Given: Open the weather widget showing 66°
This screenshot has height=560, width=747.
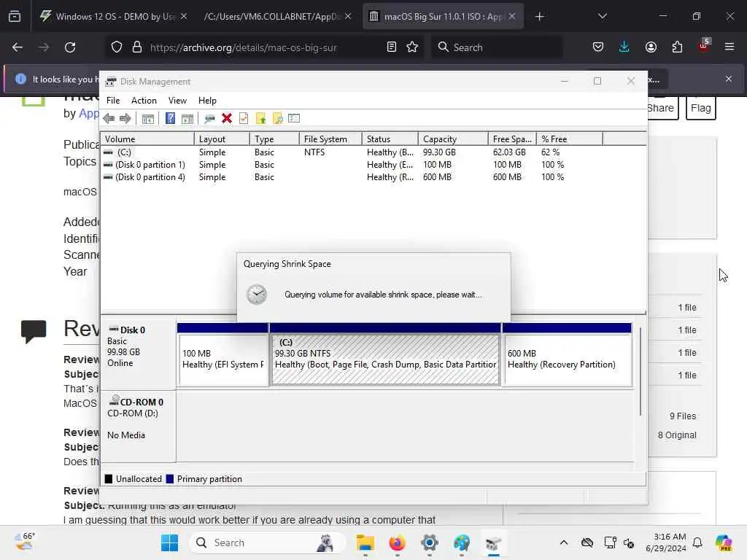Looking at the screenshot, I should click(24, 542).
